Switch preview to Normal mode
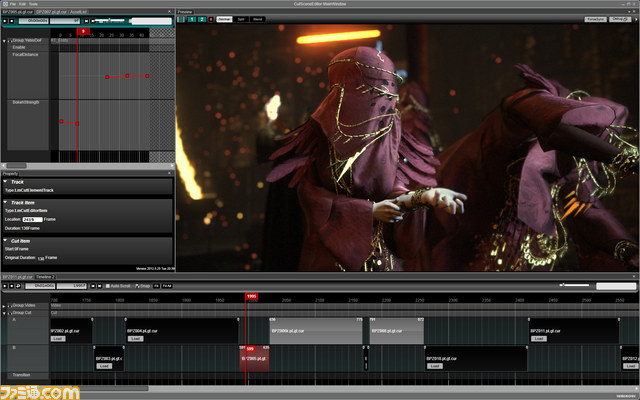Image resolution: width=640 pixels, height=400 pixels. (224, 19)
